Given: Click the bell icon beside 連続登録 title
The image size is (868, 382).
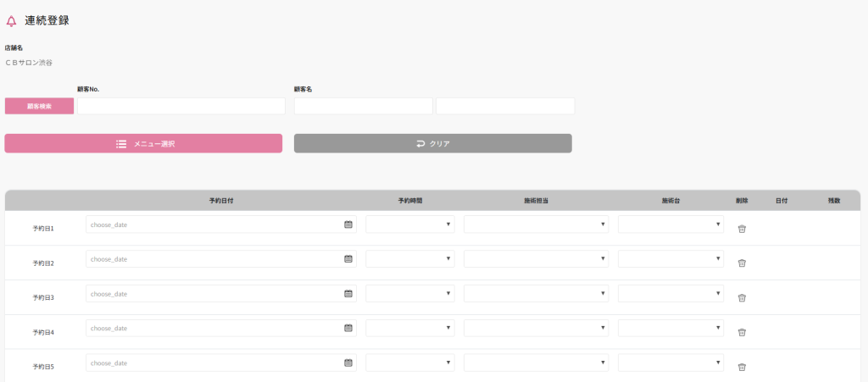Looking at the screenshot, I should pos(11,21).
